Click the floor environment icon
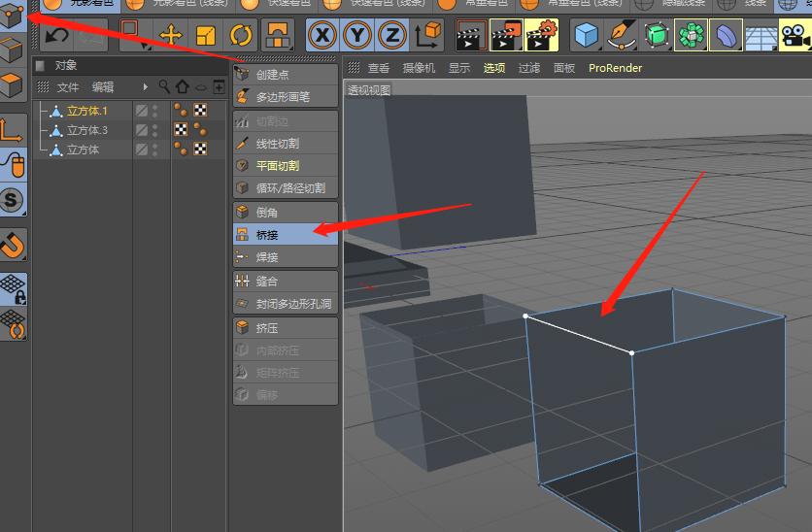Viewport: 812px width, 532px height. click(761, 36)
